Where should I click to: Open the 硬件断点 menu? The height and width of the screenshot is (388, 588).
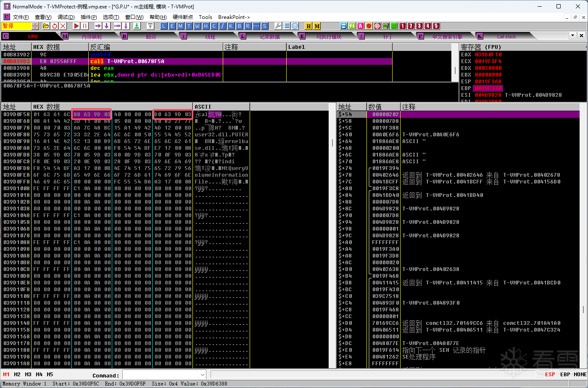point(183,17)
